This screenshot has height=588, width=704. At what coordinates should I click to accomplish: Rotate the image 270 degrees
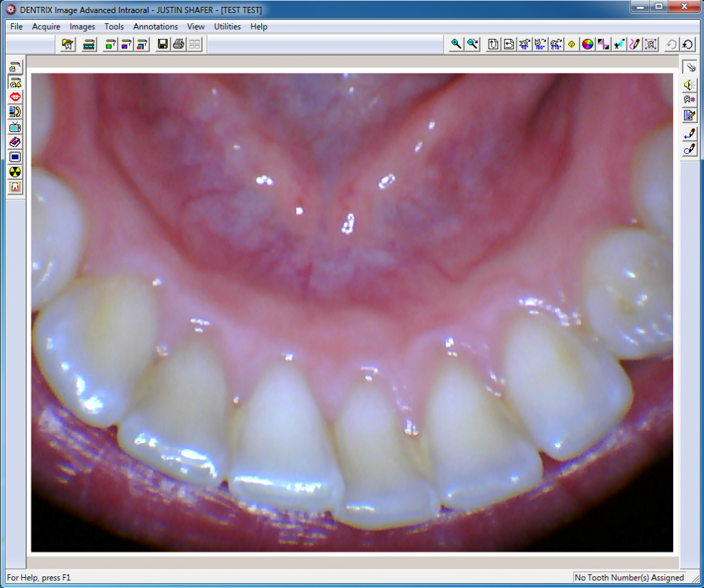point(555,44)
